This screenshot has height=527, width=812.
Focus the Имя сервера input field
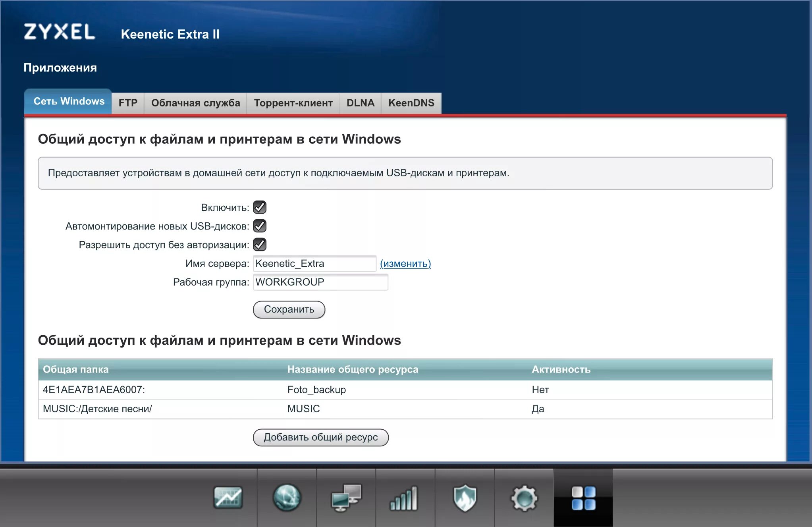pos(314,264)
